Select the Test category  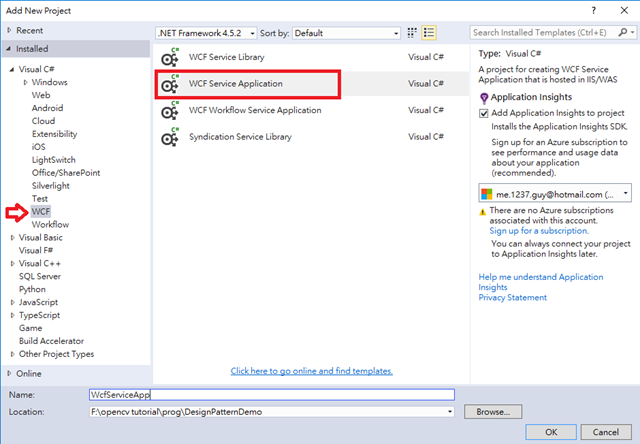tap(40, 199)
